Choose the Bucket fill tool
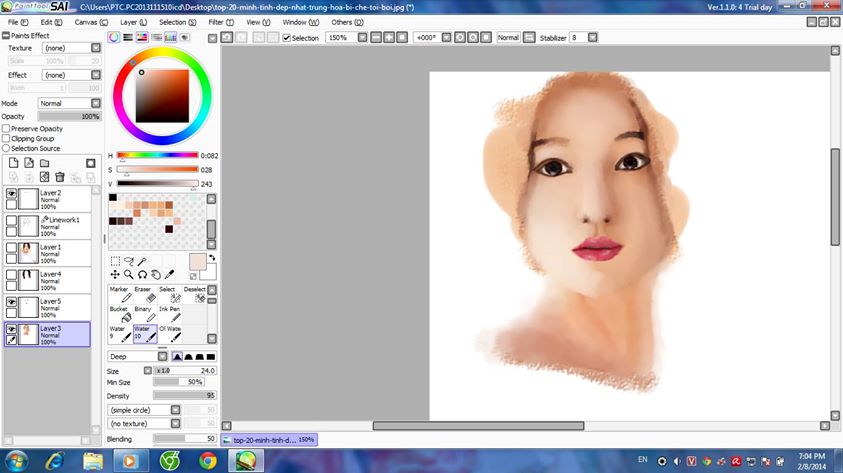Image resolution: width=843 pixels, height=473 pixels. (x=120, y=314)
